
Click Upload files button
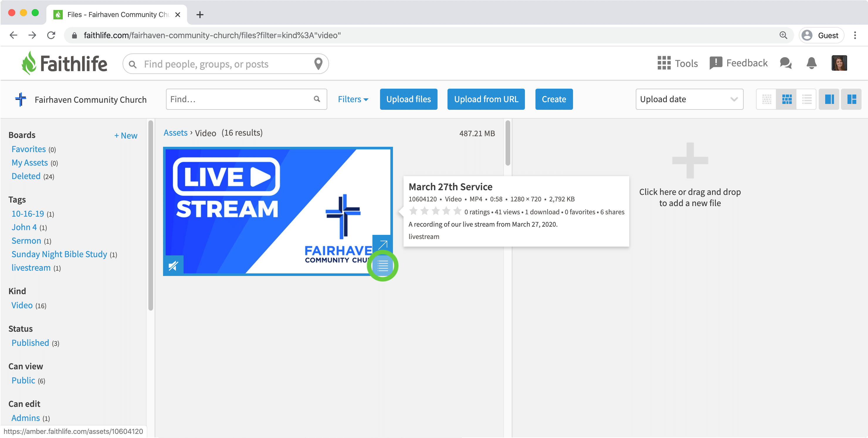point(408,99)
